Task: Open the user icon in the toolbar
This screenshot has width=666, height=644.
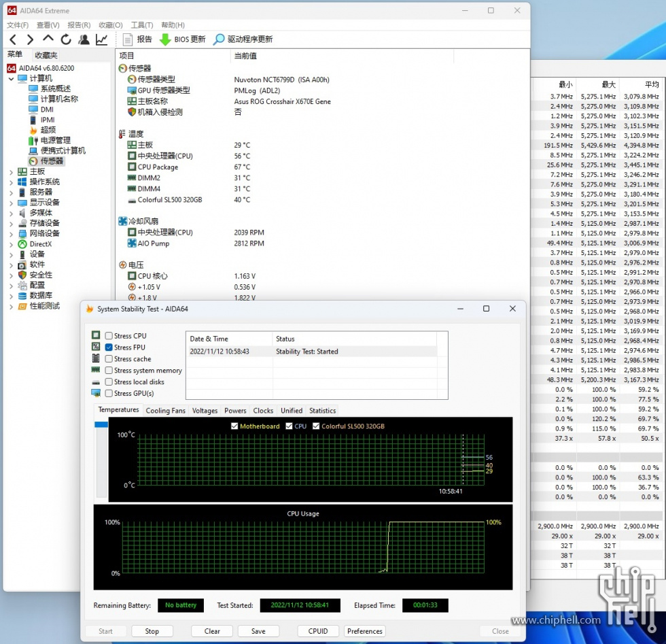Action: [84, 39]
